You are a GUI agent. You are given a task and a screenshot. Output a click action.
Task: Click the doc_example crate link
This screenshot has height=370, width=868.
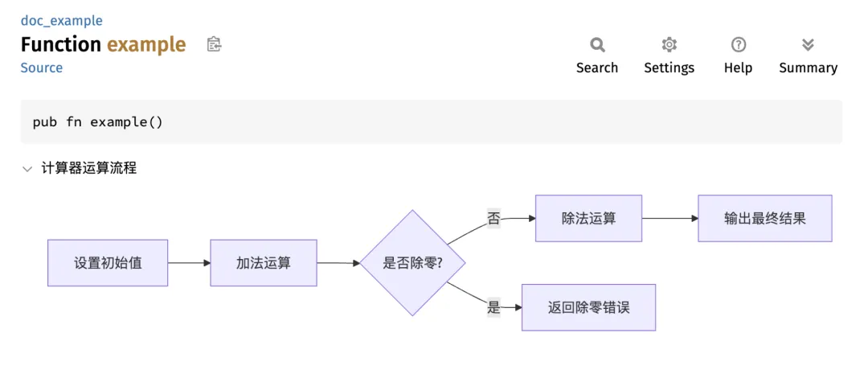[62, 21]
